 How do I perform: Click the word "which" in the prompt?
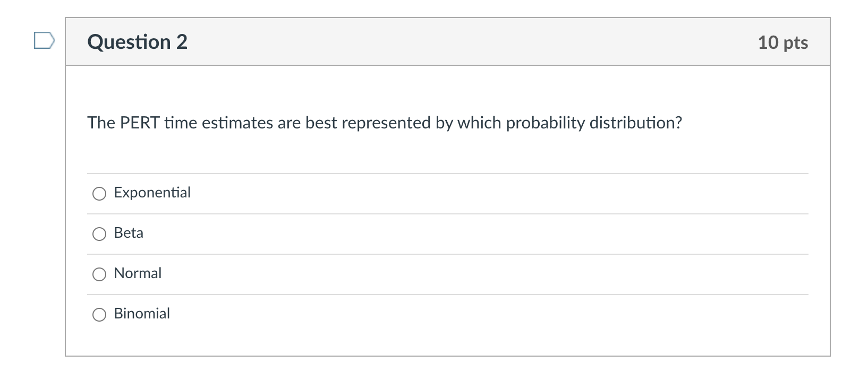479,123
